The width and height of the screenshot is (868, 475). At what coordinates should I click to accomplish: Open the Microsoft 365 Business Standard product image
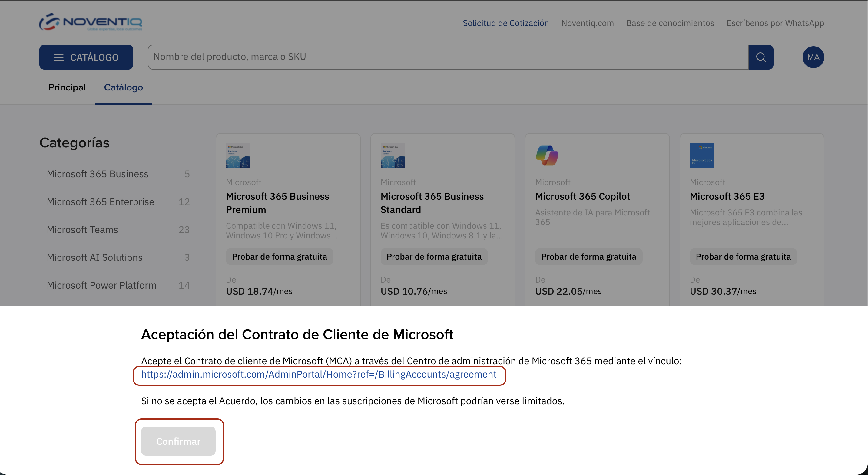tap(393, 156)
